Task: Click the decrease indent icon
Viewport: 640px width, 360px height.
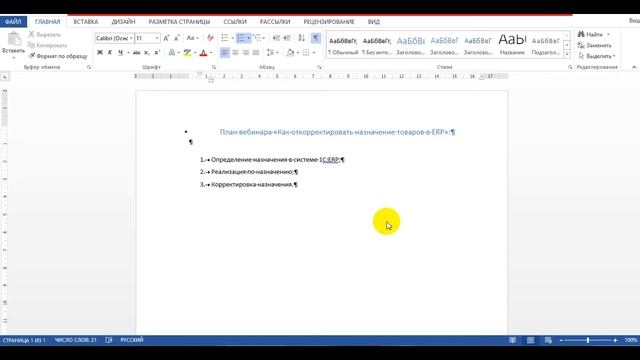Action: pyautogui.click(x=276, y=38)
